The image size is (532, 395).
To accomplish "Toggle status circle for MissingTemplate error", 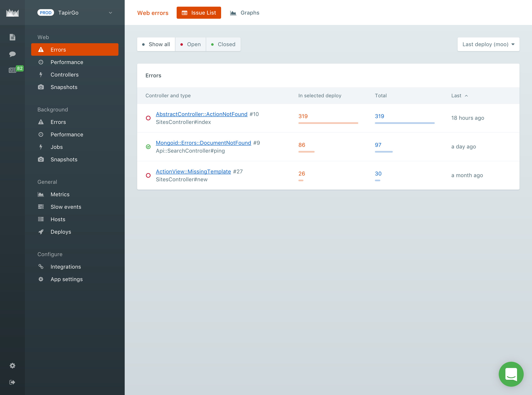I will coord(148,175).
